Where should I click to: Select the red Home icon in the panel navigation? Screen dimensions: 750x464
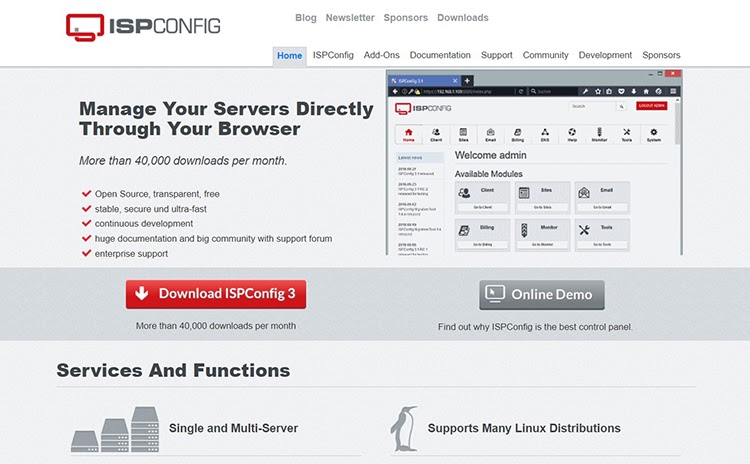(x=408, y=134)
